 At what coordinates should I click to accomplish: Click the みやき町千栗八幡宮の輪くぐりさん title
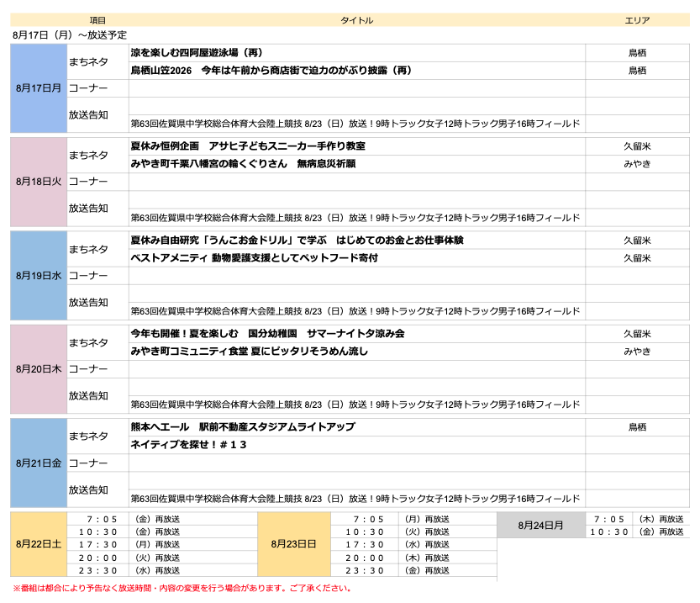pyautogui.click(x=243, y=164)
